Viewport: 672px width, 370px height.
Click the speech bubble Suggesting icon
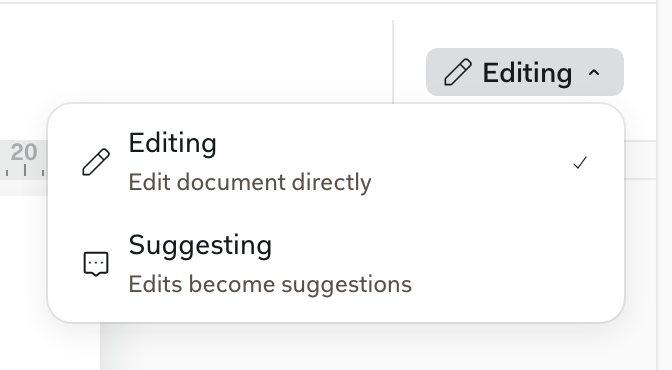click(96, 264)
